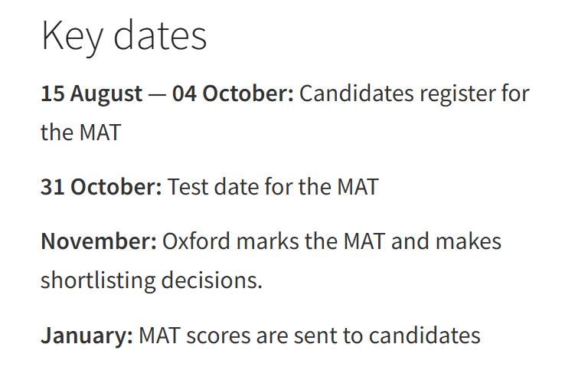
Task: Click the word "Candidates" in the registration line
Action: (356, 93)
